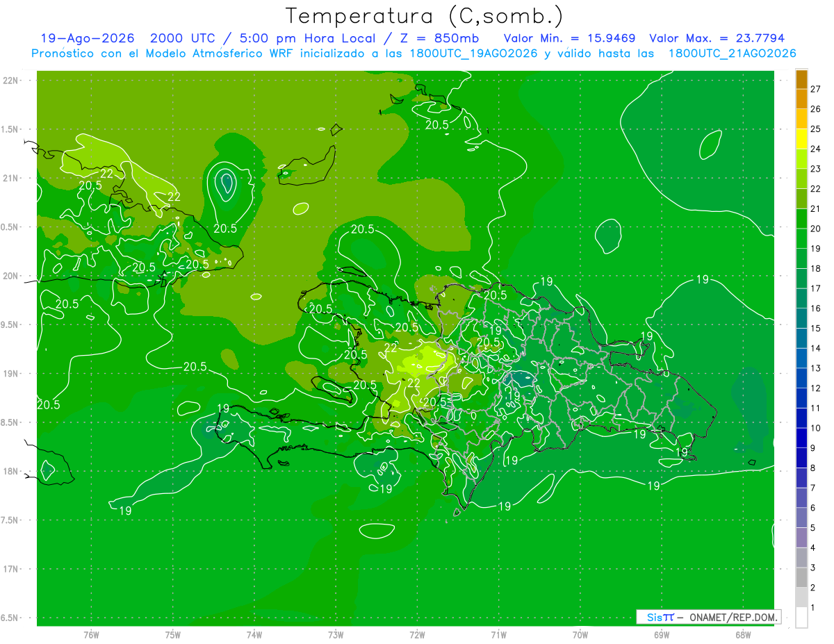Image resolution: width=834 pixels, height=644 pixels.
Task: Click the colorbar label "1"
Action: [x=813, y=608]
